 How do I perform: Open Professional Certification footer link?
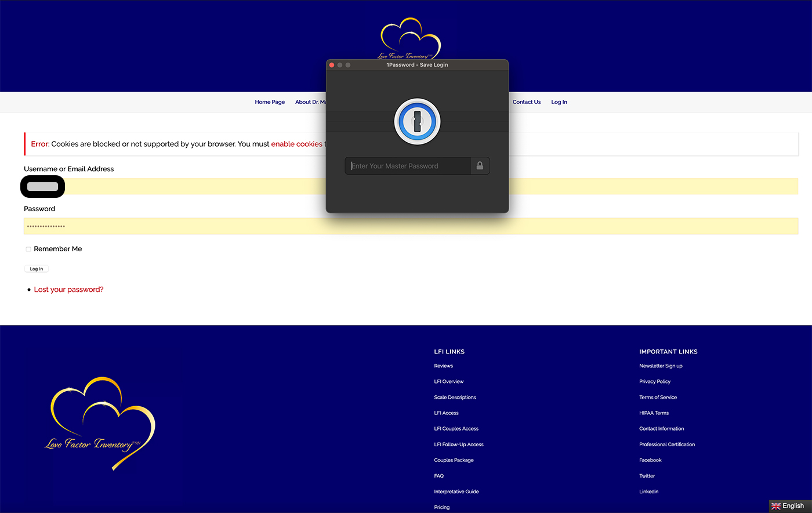[x=667, y=445]
